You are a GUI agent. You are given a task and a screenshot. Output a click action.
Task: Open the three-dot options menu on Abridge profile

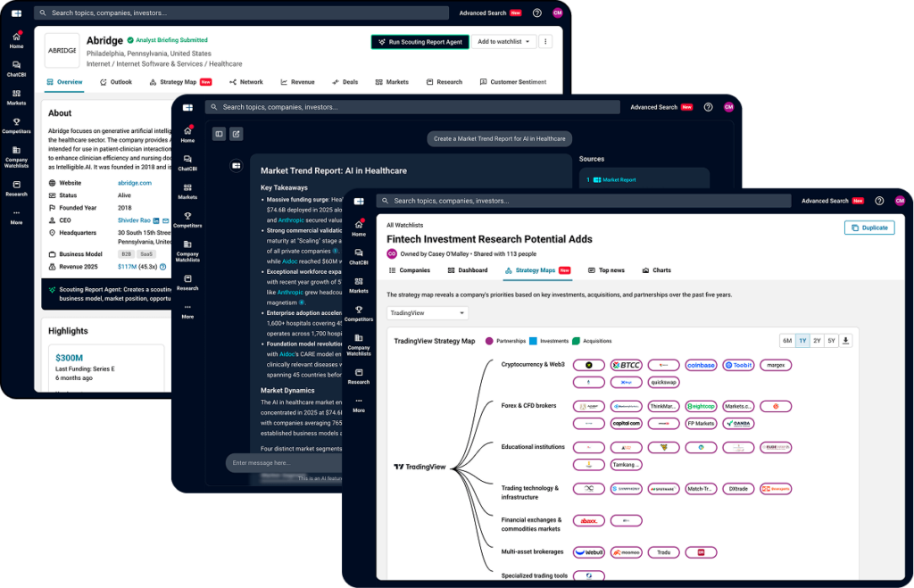[x=545, y=41]
